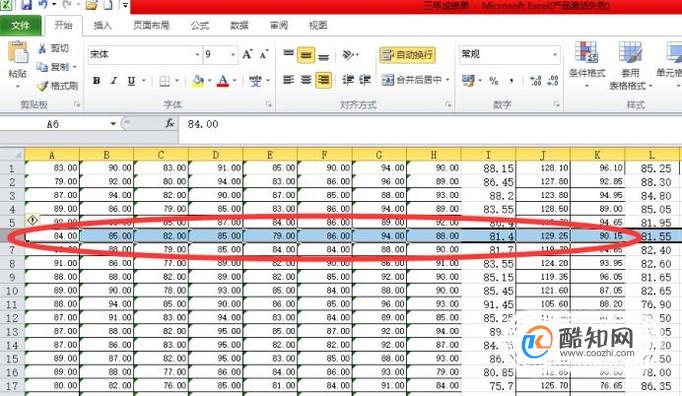This screenshot has width=682, height=396.
Task: Click the font color red A swatch
Action: tap(223, 81)
